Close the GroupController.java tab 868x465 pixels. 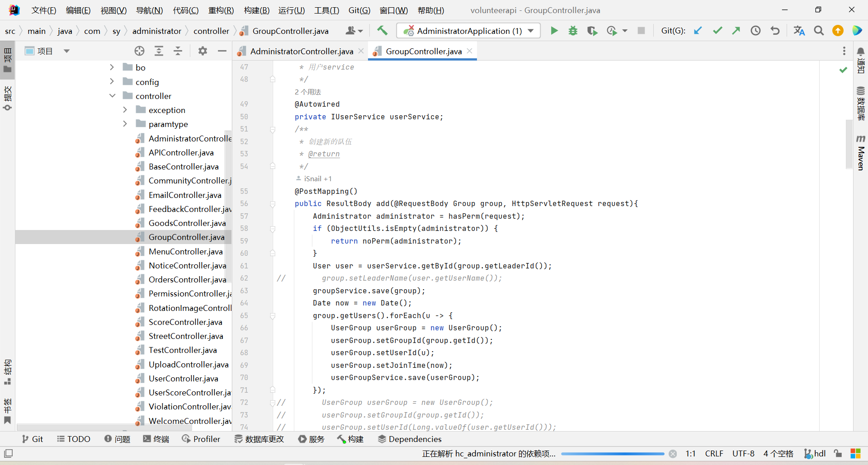pos(470,51)
